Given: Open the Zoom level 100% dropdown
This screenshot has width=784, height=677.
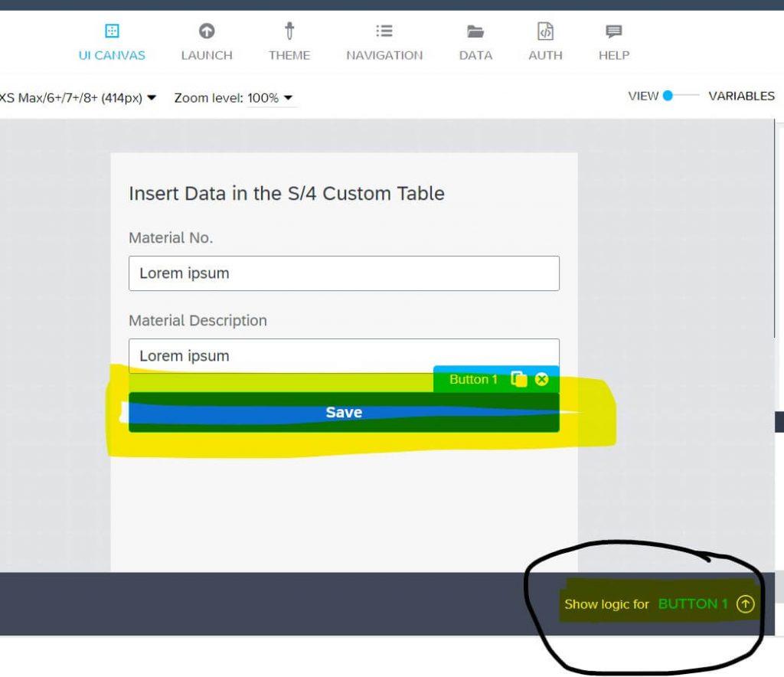Looking at the screenshot, I should (x=270, y=97).
